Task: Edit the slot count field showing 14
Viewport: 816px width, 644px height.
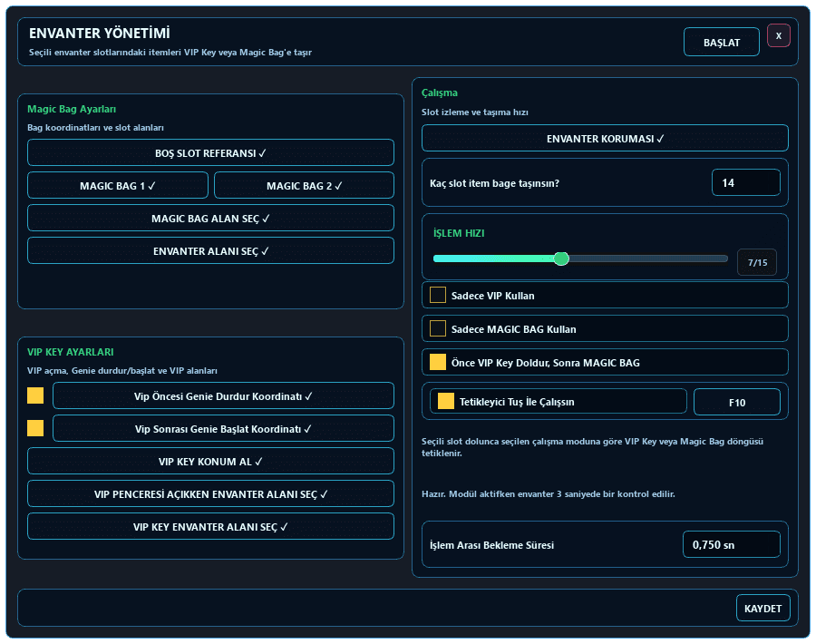Action: click(x=746, y=182)
